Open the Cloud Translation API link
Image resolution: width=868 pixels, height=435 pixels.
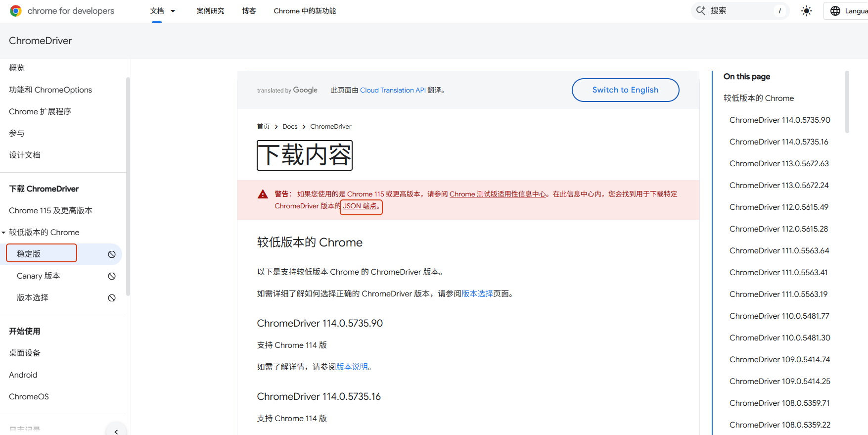pyautogui.click(x=393, y=90)
